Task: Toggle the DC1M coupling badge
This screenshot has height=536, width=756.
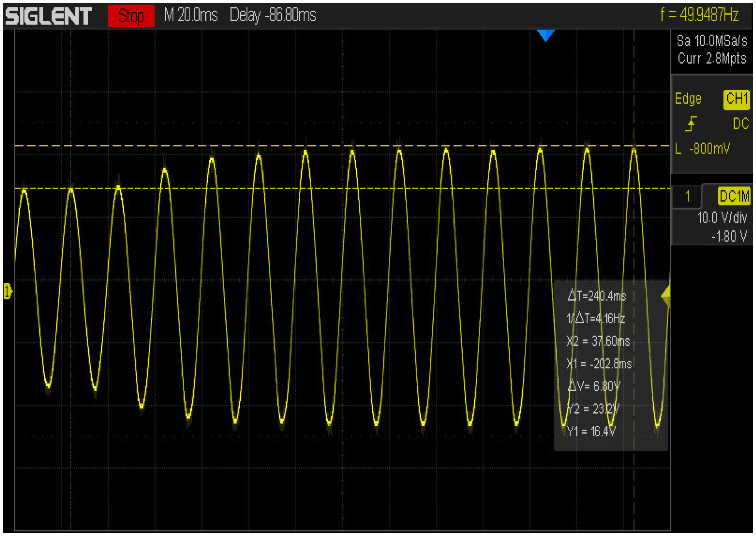Action: (x=734, y=196)
